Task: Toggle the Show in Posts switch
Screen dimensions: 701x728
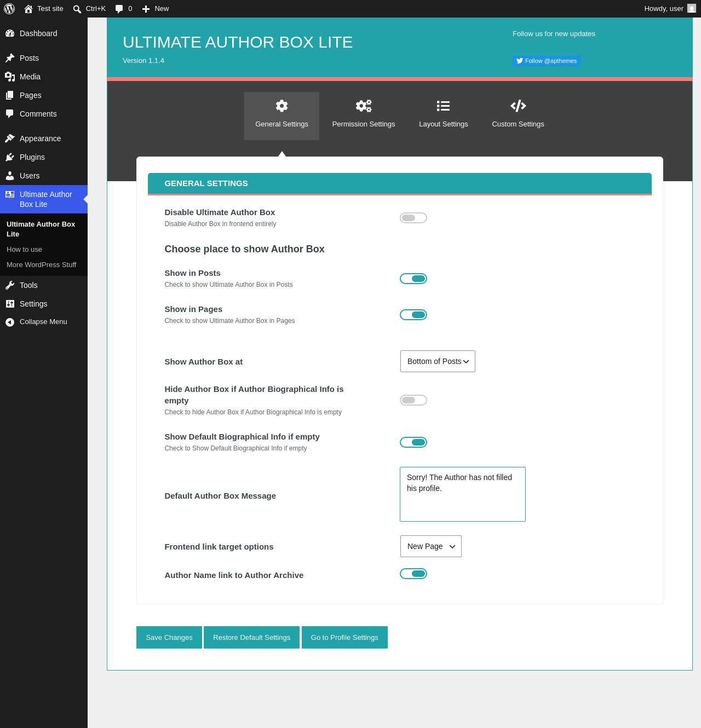Action: point(413,279)
